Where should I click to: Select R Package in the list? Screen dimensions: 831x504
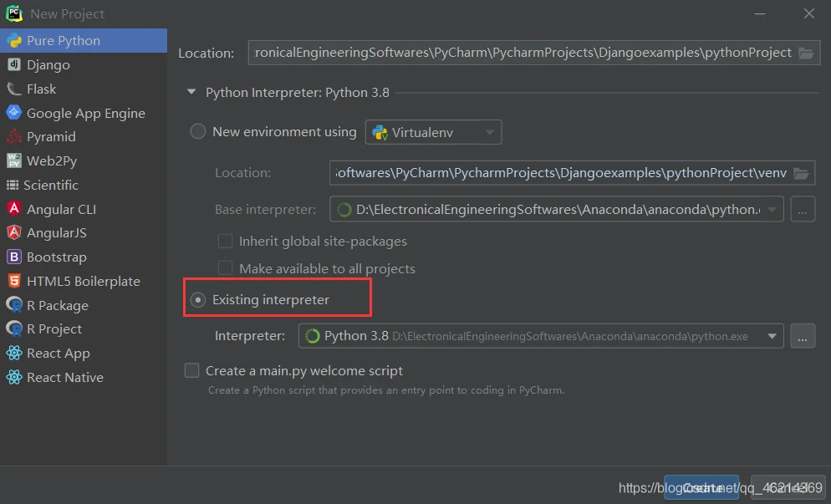coord(84,305)
